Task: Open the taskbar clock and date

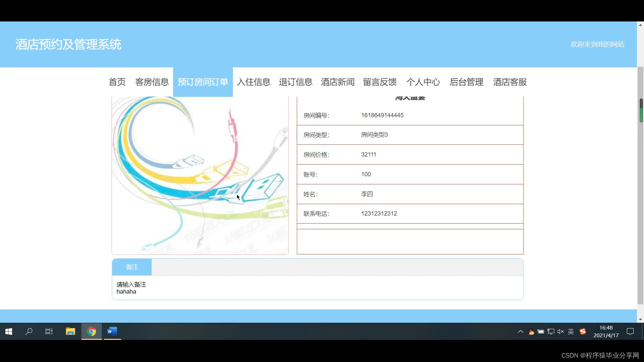Action: (x=606, y=331)
